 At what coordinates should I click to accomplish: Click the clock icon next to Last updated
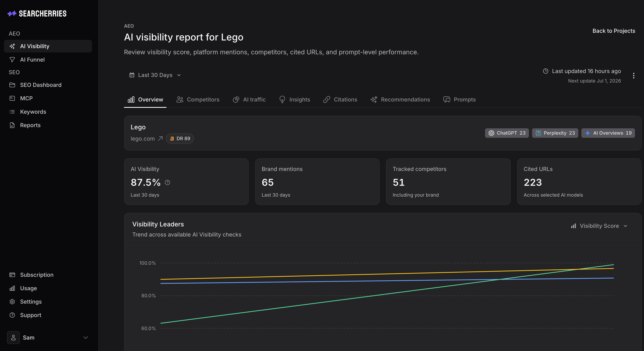(x=546, y=71)
